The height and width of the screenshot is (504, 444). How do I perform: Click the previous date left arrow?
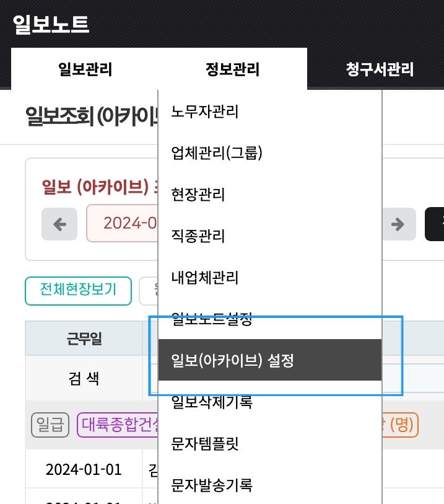click(59, 224)
